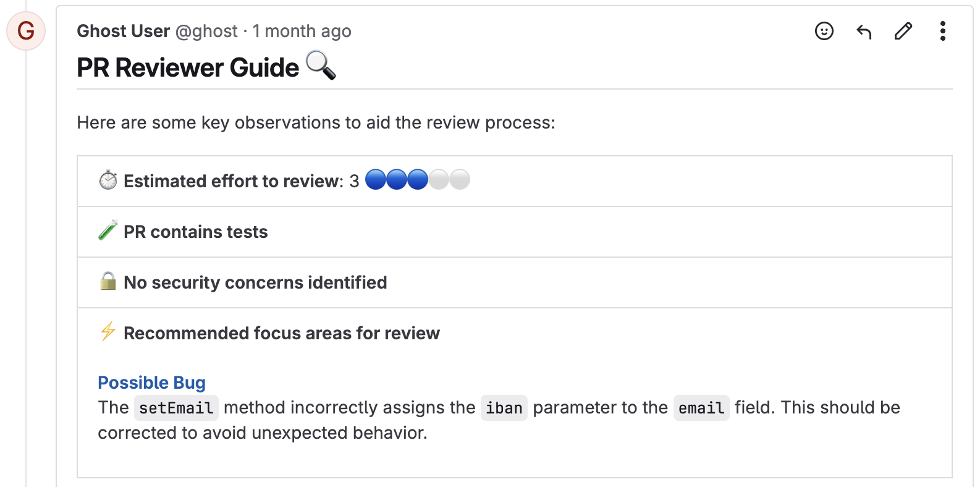Image resolution: width=980 pixels, height=487 pixels.
Task: Click the magnifying glass emoji in the heading
Action: tap(321, 66)
